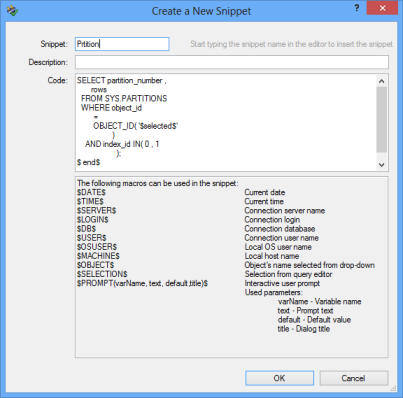This screenshot has width=403, height=398.
Task: Click the $DATE$ macro text
Action: click(91, 192)
